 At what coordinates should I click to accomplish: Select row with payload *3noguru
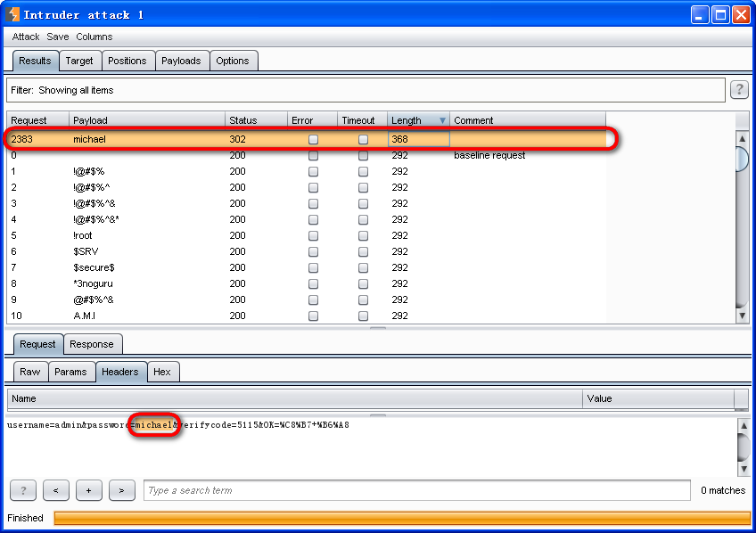point(306,283)
